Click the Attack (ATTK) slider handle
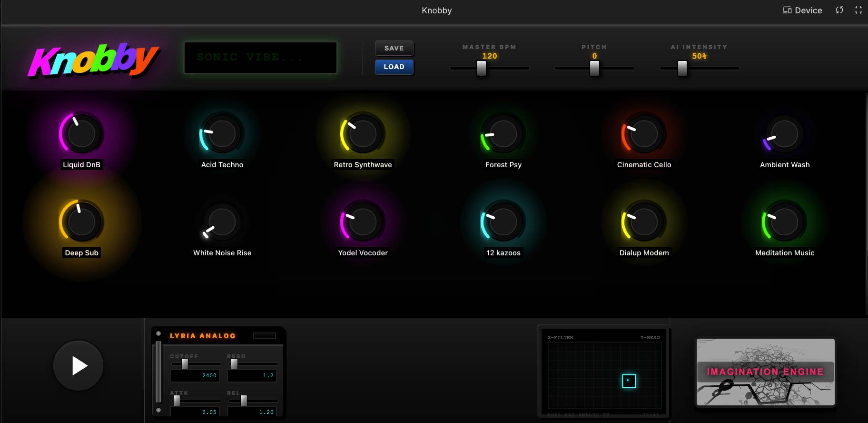 [177, 401]
